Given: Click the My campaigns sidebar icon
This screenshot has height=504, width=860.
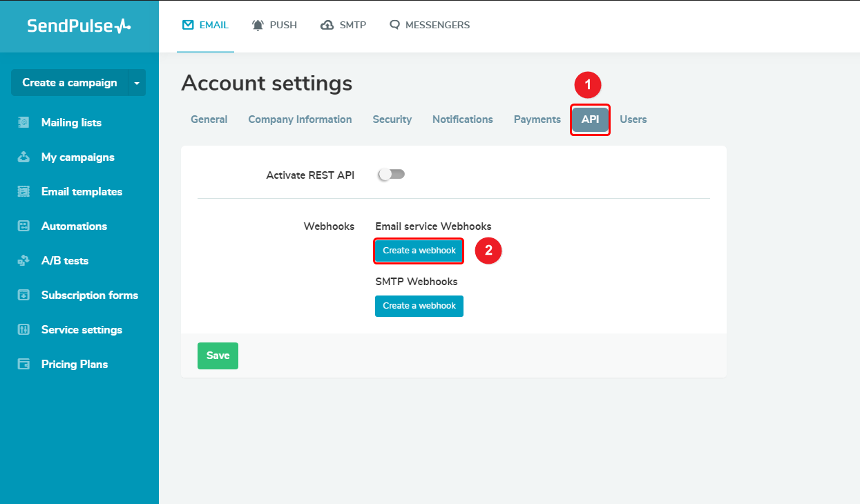Looking at the screenshot, I should (x=23, y=157).
